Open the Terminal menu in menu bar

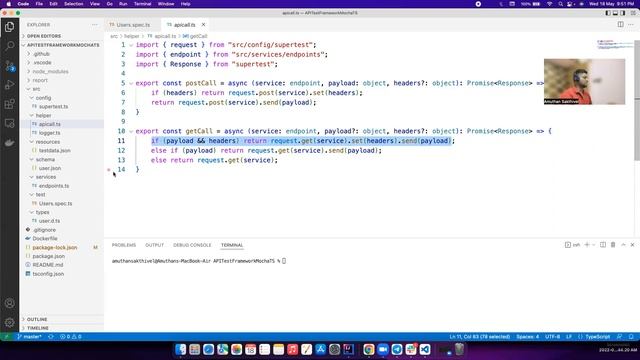tap(142, 4)
